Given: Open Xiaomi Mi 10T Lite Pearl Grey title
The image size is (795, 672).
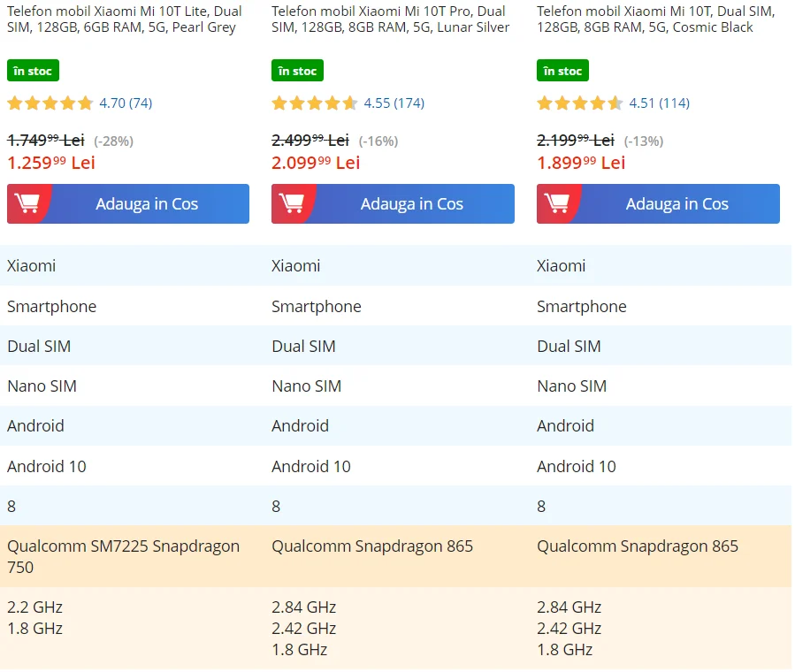Looking at the screenshot, I should pos(124,19).
